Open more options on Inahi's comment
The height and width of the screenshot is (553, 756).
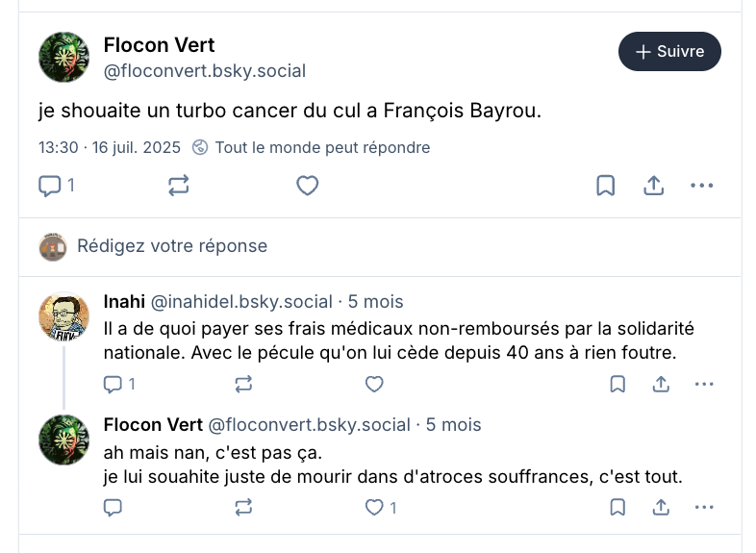click(x=704, y=385)
